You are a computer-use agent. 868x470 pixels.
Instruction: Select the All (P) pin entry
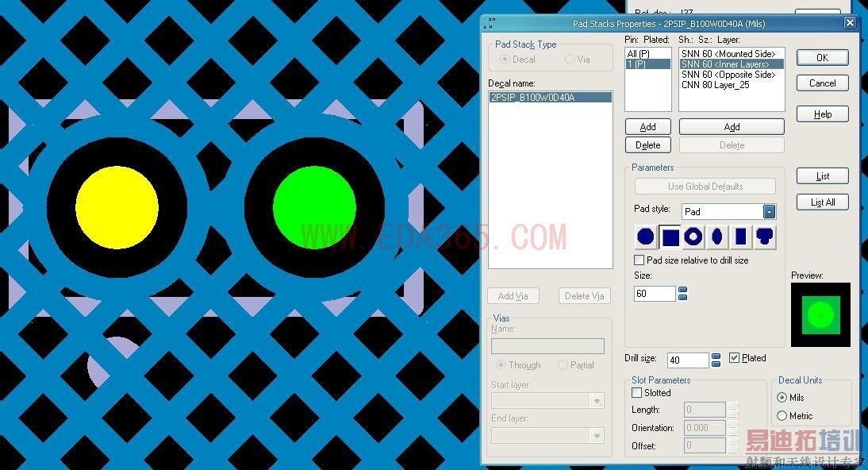pos(647,54)
